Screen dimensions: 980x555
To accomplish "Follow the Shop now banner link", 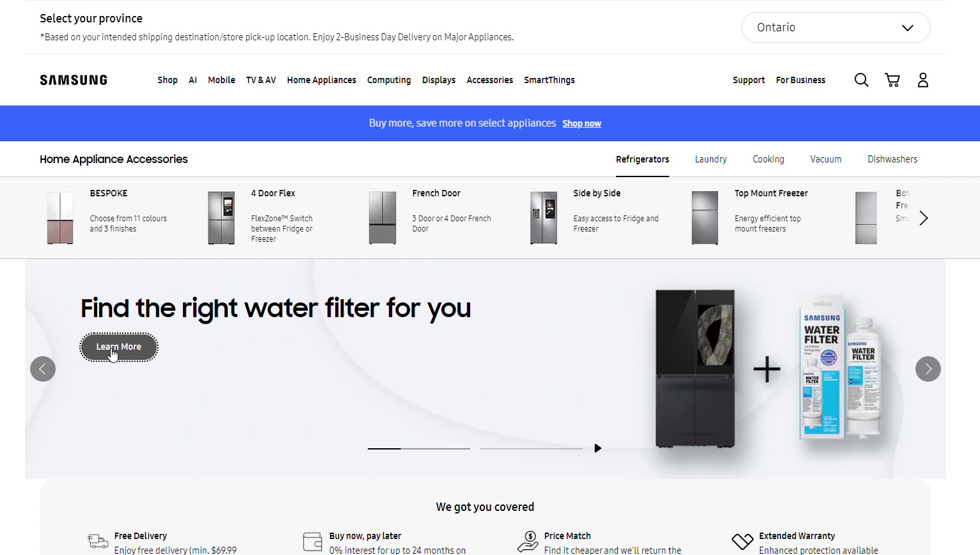I will pos(581,123).
